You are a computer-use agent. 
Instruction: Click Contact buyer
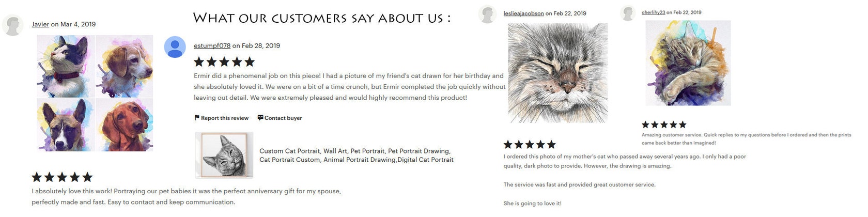tap(283, 118)
